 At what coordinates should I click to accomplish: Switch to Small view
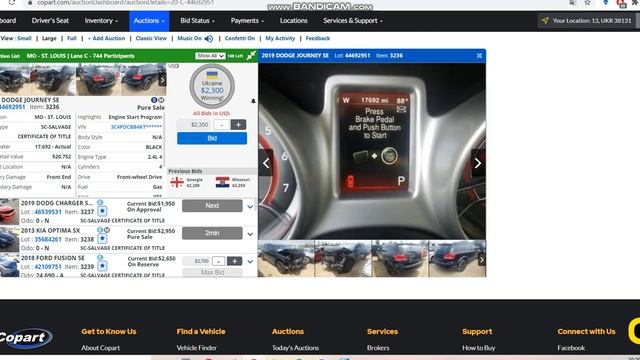pos(24,38)
